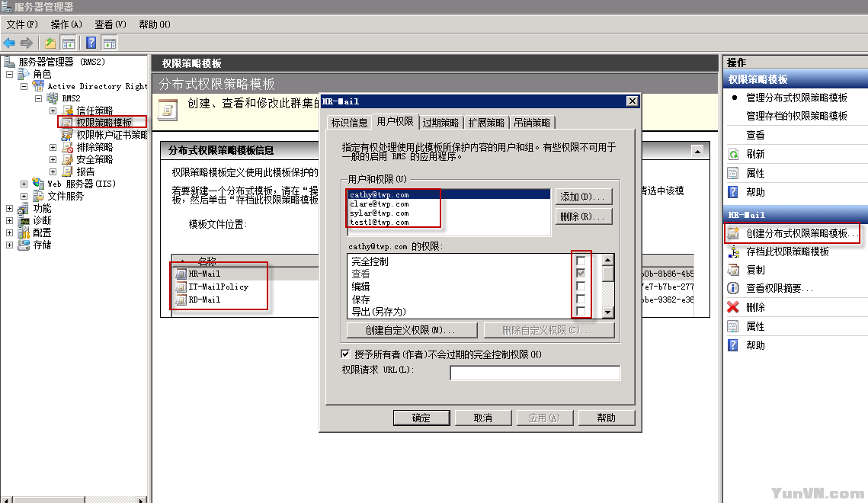Screen dimensions: 868x503
Task: Open the 操作(A) menu
Action: (x=66, y=24)
